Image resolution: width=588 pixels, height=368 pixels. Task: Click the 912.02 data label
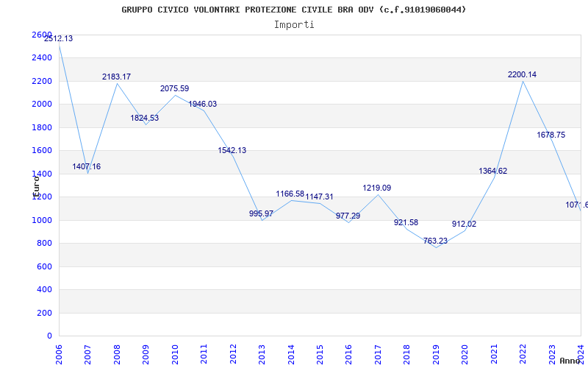[465, 224]
